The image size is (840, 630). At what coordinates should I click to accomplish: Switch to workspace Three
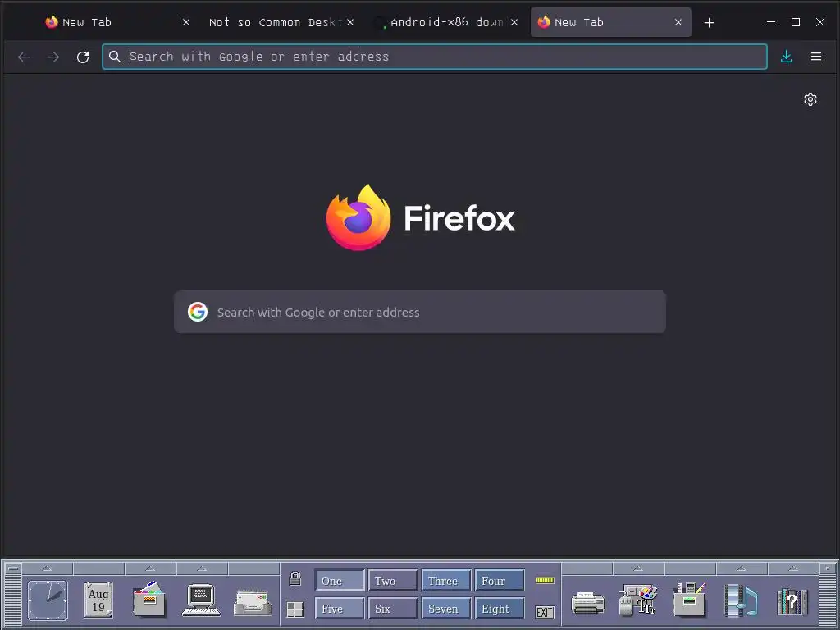point(446,581)
